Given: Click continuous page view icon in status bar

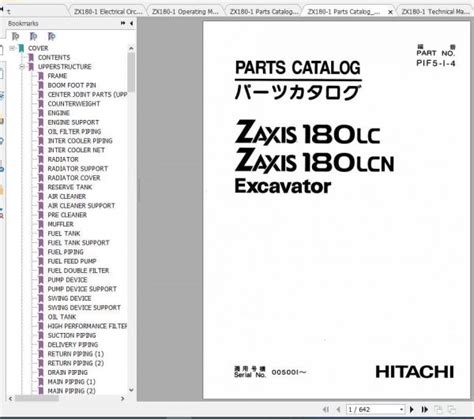Looking at the screenshot, I should pos(452,409).
